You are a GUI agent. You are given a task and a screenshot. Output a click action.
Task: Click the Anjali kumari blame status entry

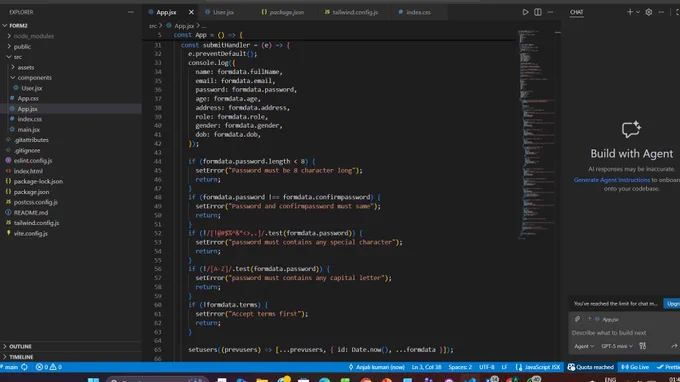tap(376, 367)
